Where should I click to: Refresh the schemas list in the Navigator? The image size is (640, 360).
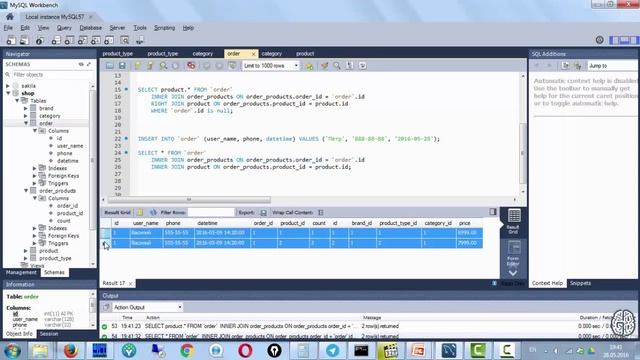point(81,64)
